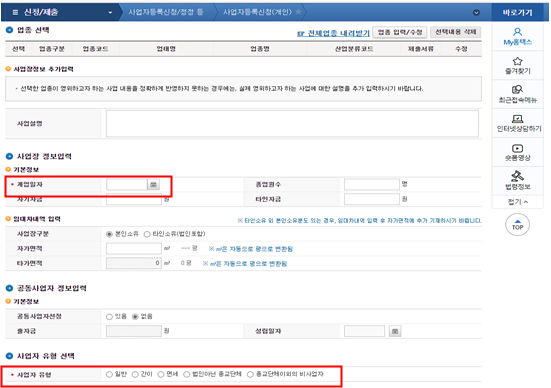
Task: Click the 업종구분 column header
Action: [52, 49]
